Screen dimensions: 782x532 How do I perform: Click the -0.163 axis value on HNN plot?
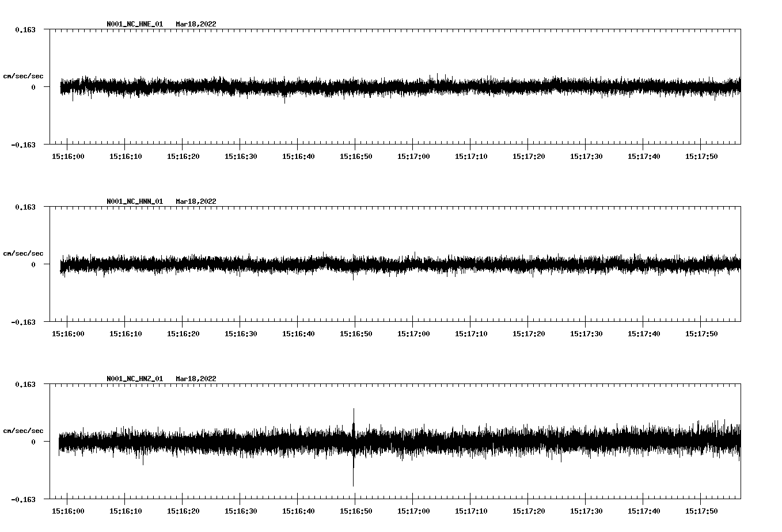(23, 322)
